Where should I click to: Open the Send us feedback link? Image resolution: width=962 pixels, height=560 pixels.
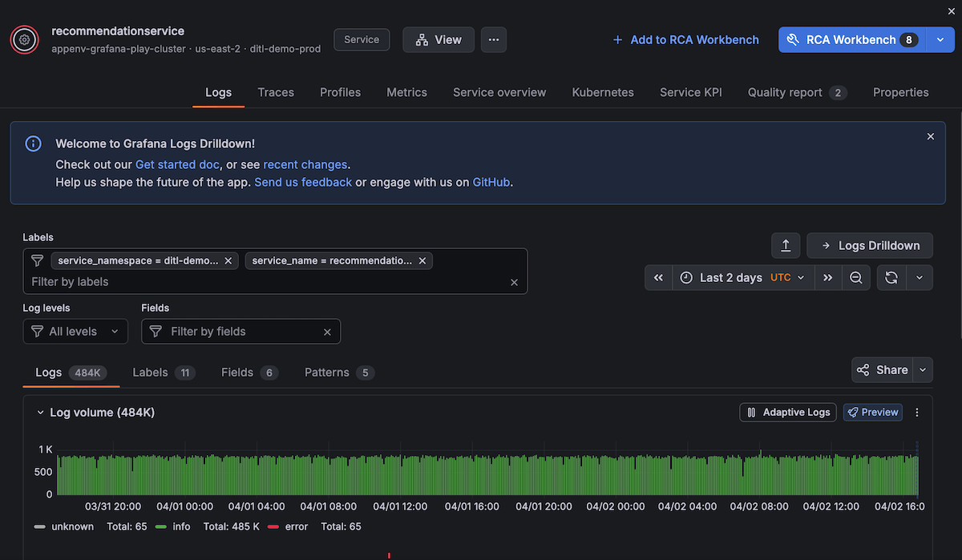tap(303, 182)
